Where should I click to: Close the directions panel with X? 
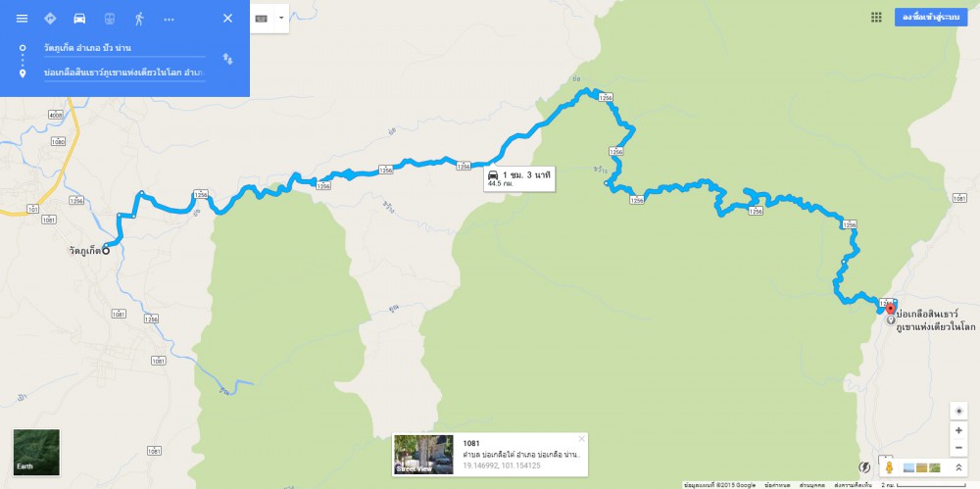tap(227, 19)
